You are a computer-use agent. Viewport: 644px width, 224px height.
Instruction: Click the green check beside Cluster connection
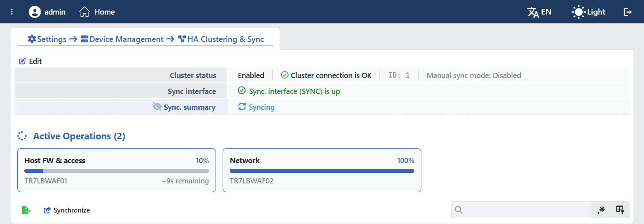point(284,75)
